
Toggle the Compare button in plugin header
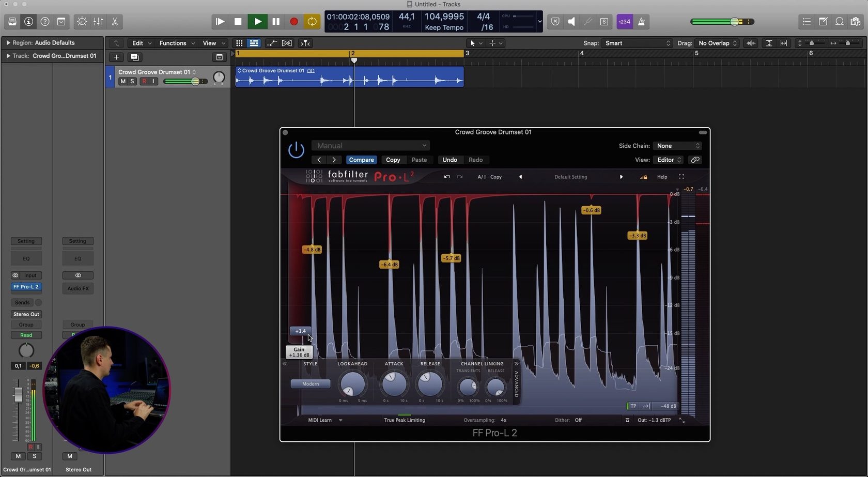[x=361, y=160]
